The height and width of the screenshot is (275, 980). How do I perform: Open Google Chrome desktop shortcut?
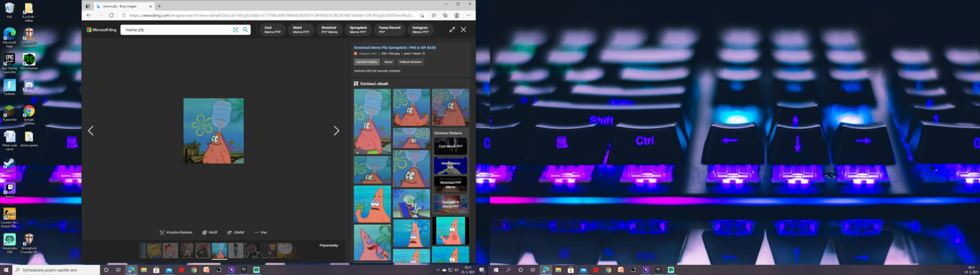[x=29, y=115]
